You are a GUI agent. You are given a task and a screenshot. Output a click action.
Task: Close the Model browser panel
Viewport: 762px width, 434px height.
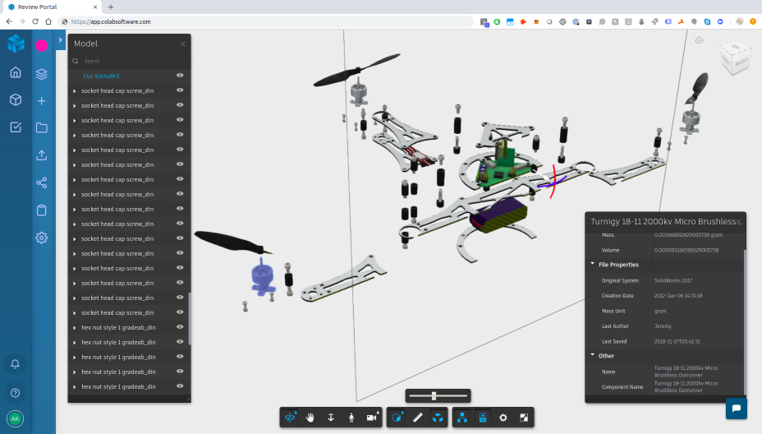click(183, 44)
